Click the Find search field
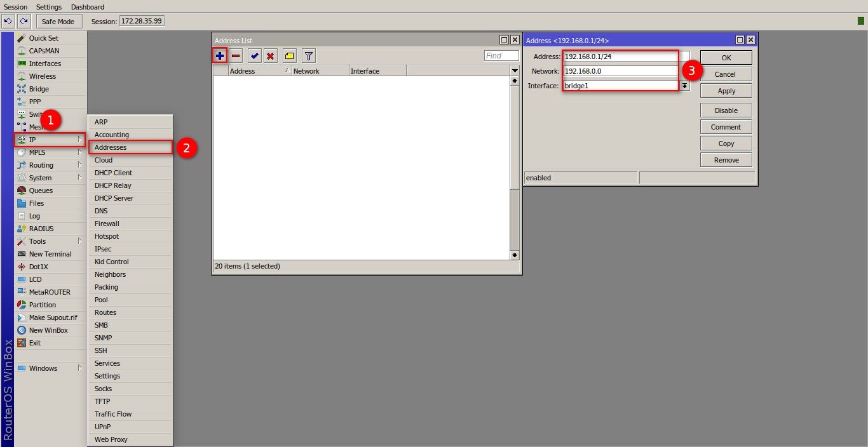Viewport: 868px width, 447px height. coord(501,56)
